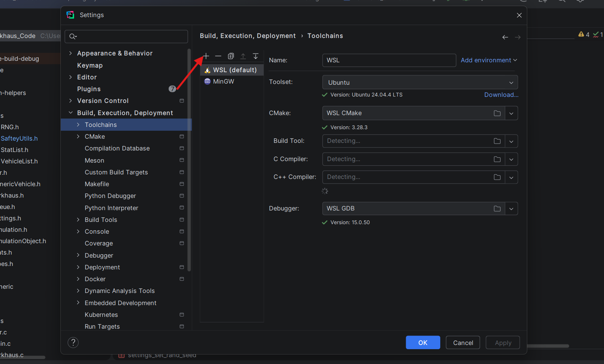Open Keymap settings

[x=90, y=65]
